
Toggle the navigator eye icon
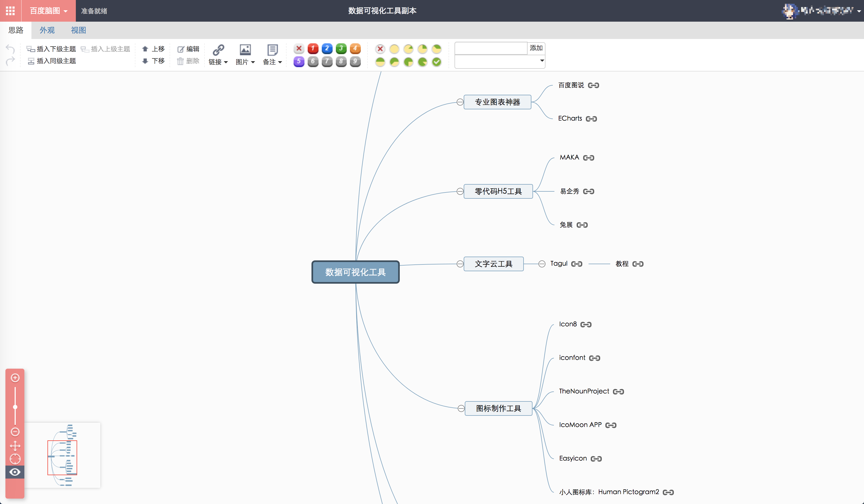tap(15, 472)
